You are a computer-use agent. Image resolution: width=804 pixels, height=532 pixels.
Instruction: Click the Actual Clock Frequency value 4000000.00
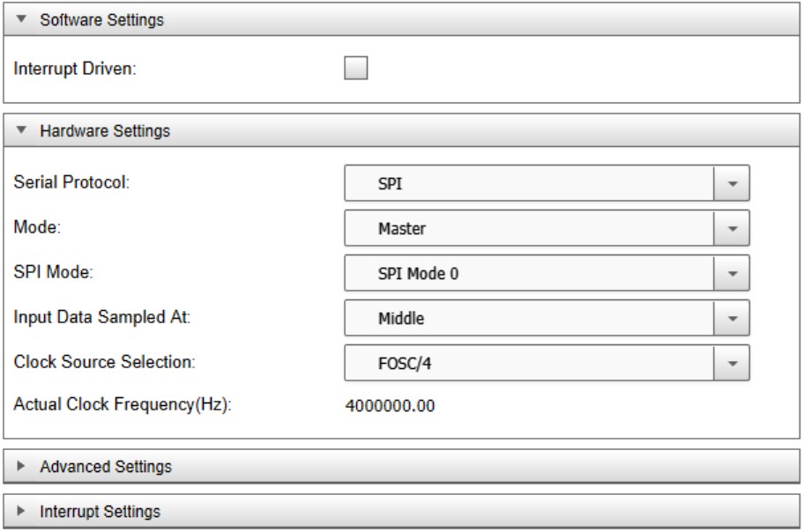pyautogui.click(x=389, y=407)
